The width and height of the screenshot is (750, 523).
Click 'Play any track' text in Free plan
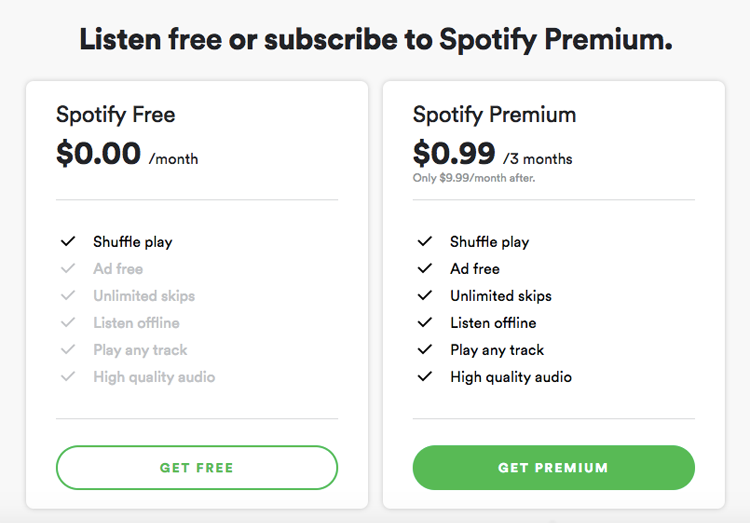pos(140,350)
